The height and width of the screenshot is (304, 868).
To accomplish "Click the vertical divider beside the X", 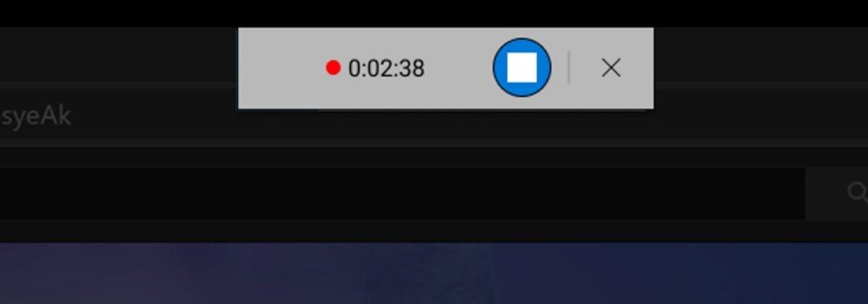I will pos(569,67).
